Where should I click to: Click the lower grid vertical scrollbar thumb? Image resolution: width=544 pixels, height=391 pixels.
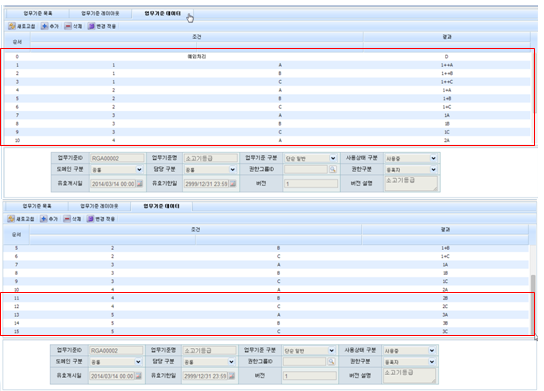coord(533,304)
